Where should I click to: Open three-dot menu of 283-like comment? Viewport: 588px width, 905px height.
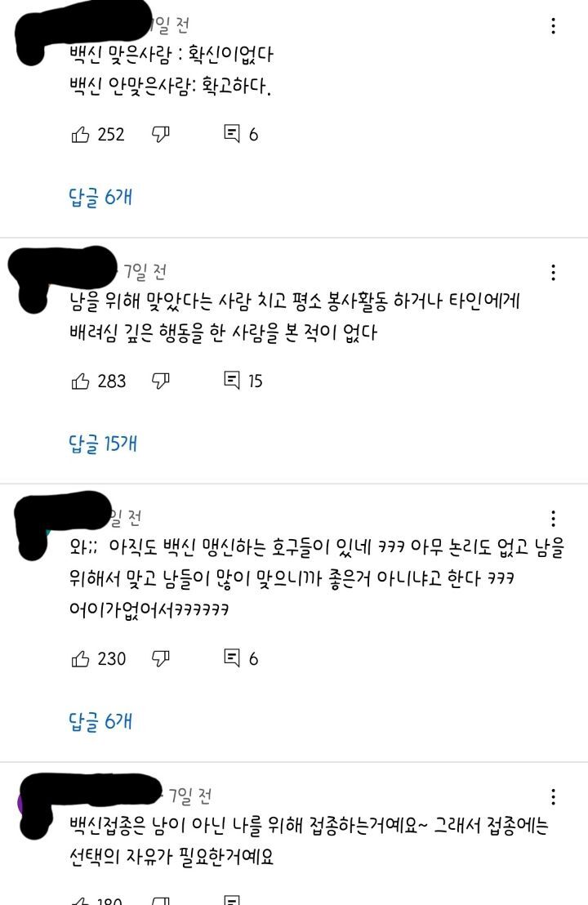point(554,273)
